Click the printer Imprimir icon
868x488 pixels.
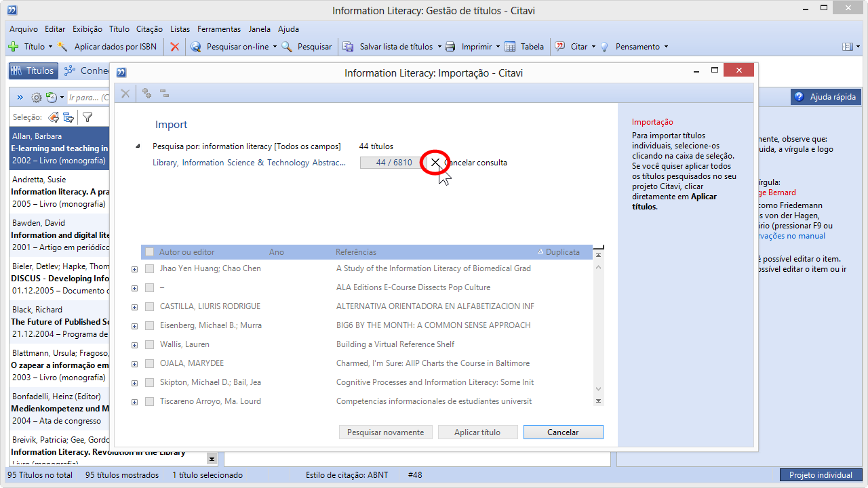[x=450, y=47]
